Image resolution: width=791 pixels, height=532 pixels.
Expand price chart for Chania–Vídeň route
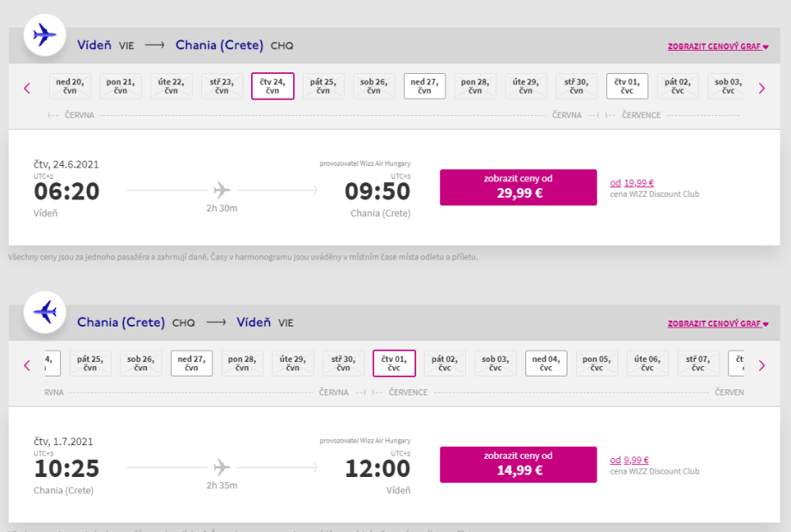click(717, 324)
